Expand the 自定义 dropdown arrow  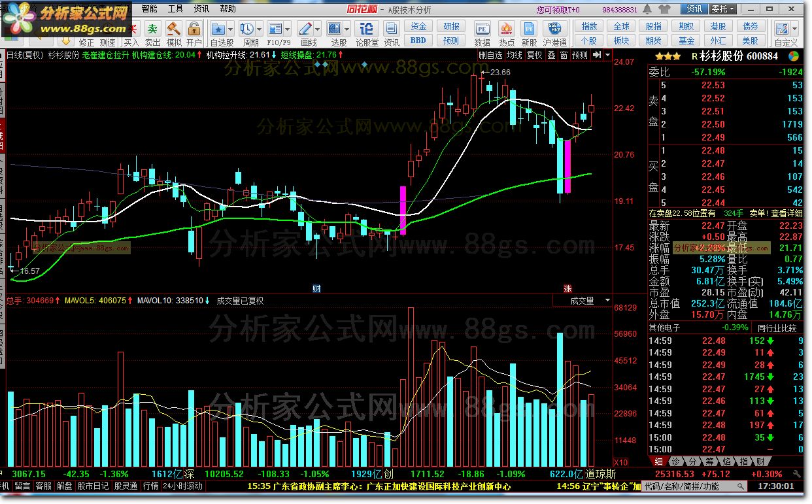point(794,29)
